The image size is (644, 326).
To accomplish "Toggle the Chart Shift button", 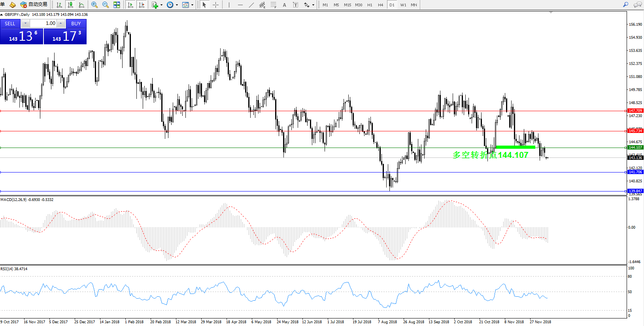I will point(142,5).
